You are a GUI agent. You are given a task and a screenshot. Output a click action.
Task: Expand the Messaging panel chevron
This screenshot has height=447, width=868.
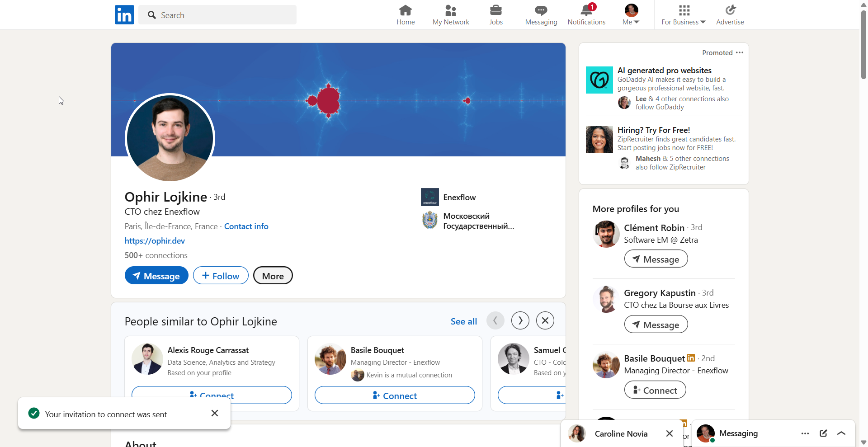841,433
